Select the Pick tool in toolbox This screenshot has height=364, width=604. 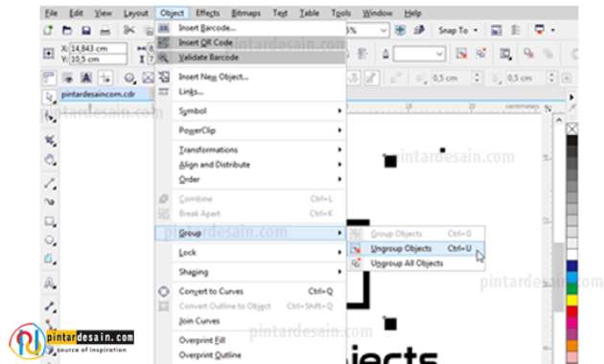point(49,97)
